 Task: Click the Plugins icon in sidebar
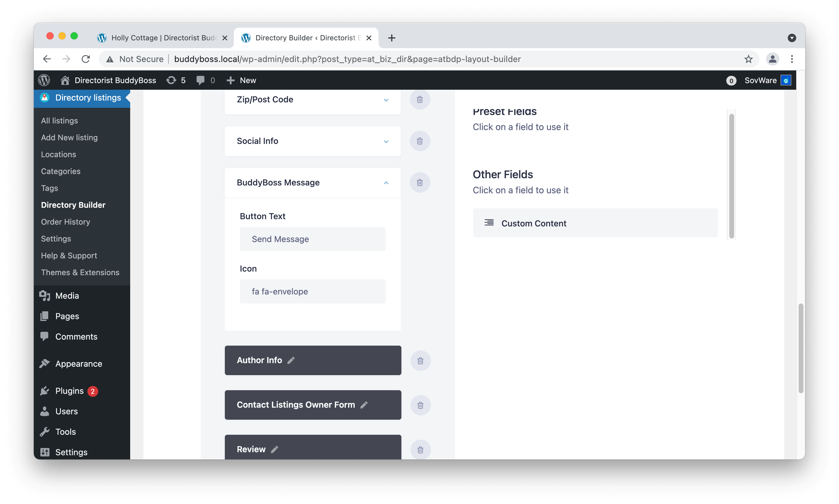tap(45, 390)
